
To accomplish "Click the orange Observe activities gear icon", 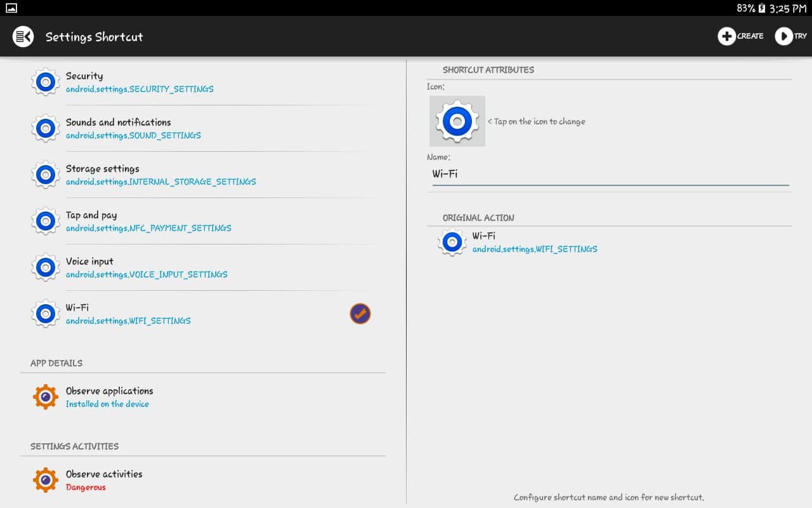I will coord(46,480).
